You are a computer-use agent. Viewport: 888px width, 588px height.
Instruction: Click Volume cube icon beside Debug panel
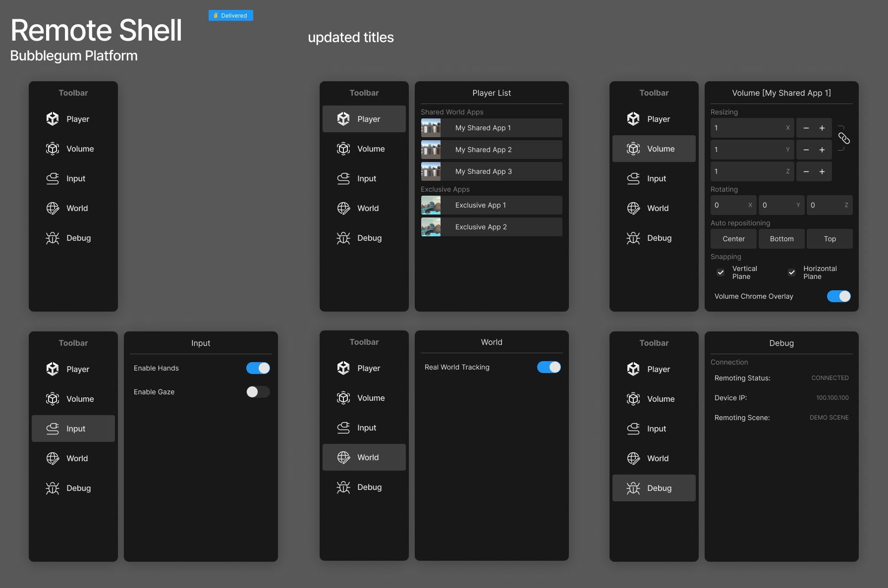point(633,399)
